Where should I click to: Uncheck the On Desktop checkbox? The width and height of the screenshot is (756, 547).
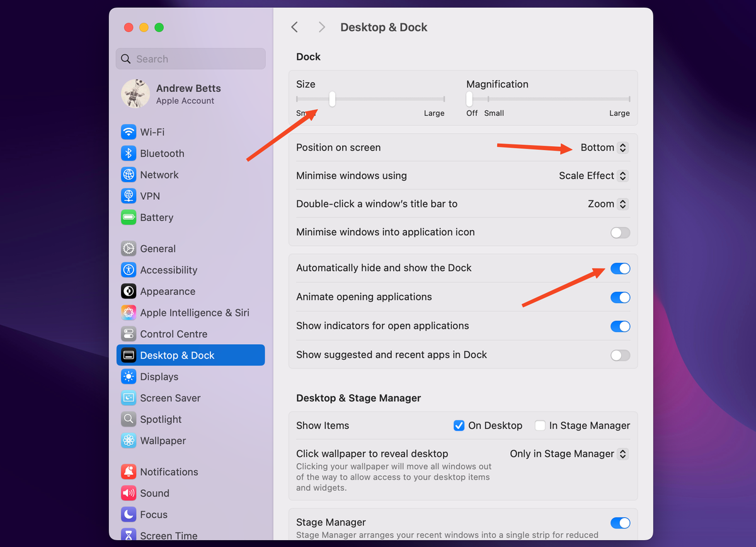point(459,425)
